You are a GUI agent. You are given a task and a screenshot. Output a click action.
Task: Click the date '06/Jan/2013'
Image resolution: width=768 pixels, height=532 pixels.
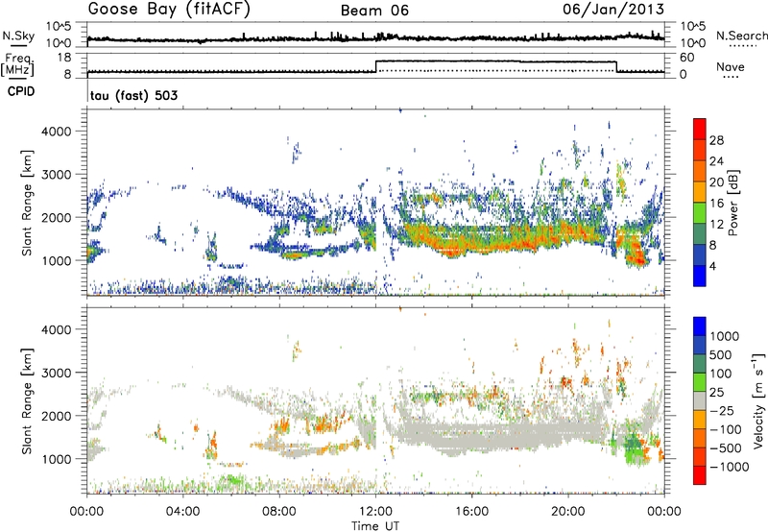click(x=612, y=9)
